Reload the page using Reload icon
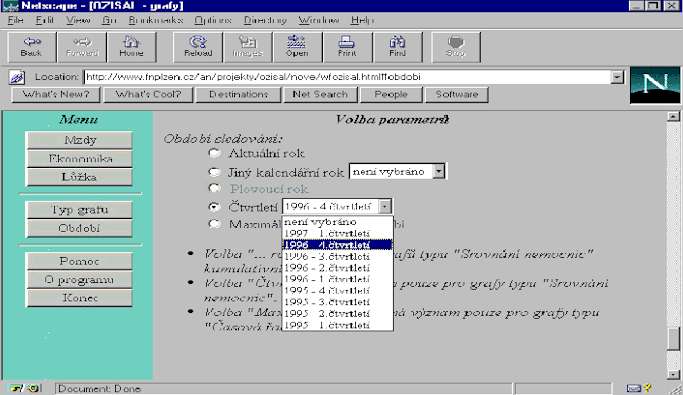The height and width of the screenshot is (395, 683). tap(198, 47)
